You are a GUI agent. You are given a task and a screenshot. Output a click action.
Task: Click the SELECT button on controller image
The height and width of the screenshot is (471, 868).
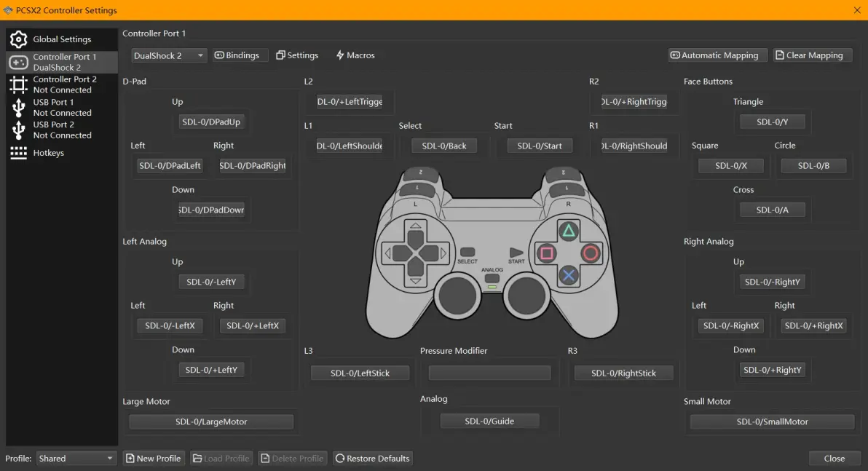click(467, 253)
